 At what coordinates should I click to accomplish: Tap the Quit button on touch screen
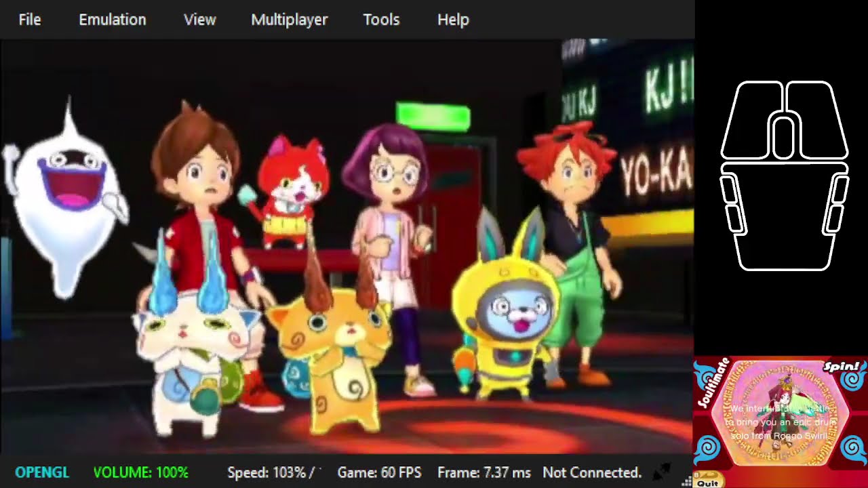707,481
